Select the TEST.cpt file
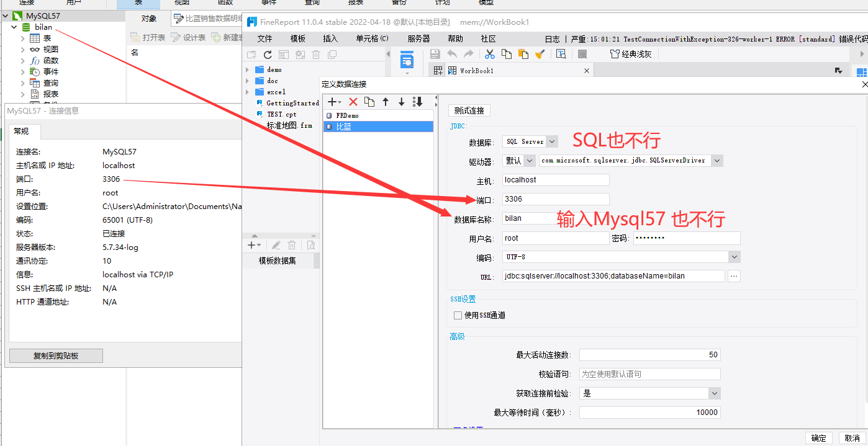 (281, 114)
